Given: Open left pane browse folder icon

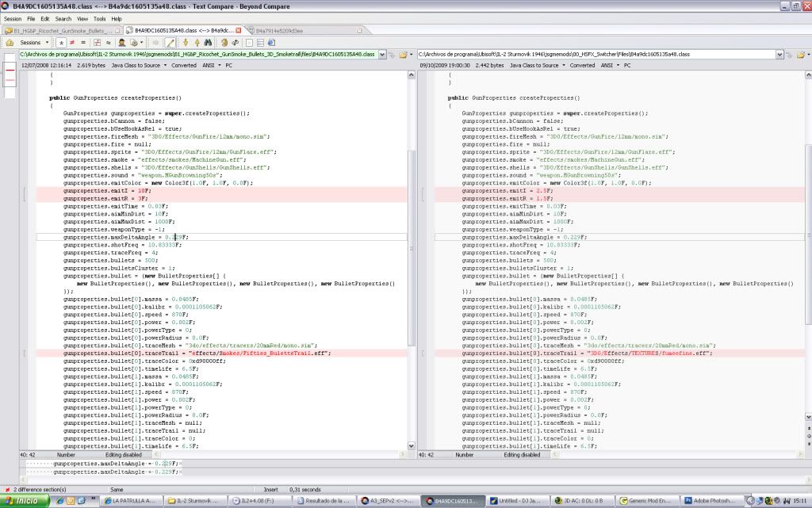Looking at the screenshot, I should pos(404,55).
